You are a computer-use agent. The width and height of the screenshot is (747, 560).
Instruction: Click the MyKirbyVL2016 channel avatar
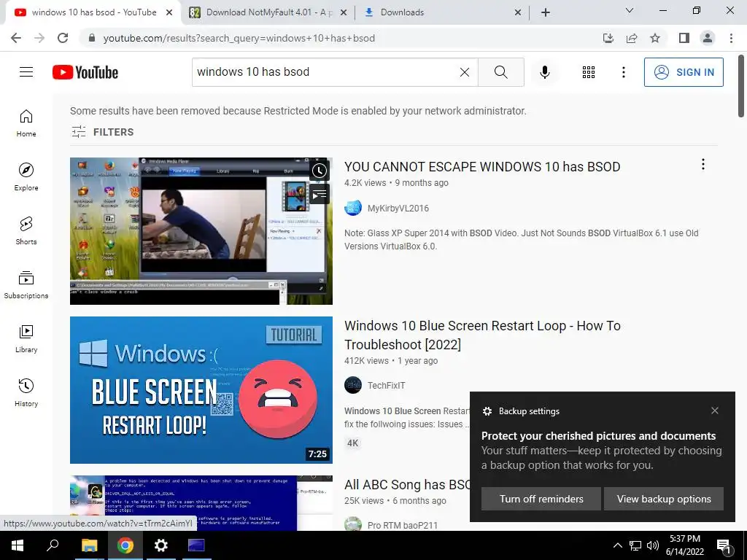pos(353,208)
